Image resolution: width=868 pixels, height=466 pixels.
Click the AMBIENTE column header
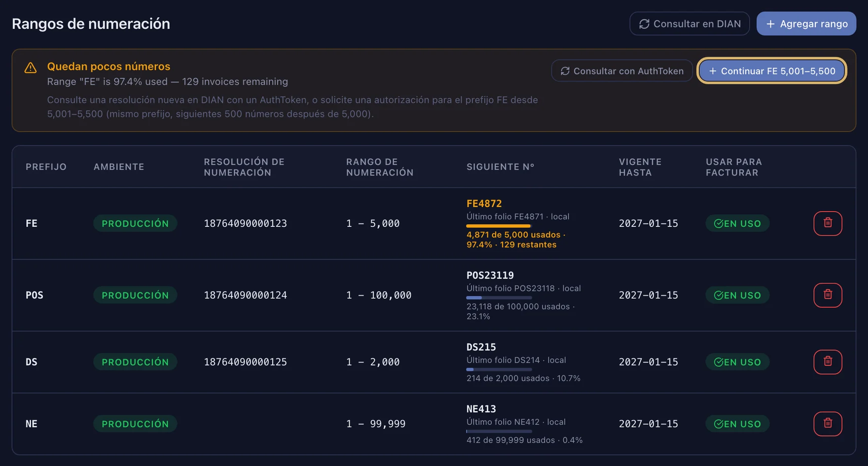(x=119, y=167)
